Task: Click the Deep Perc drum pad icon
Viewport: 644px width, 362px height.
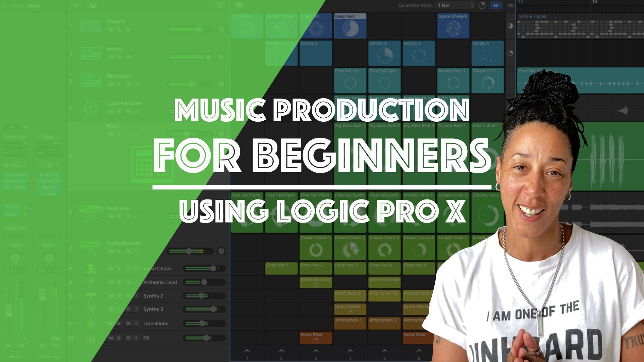Action: [350, 27]
